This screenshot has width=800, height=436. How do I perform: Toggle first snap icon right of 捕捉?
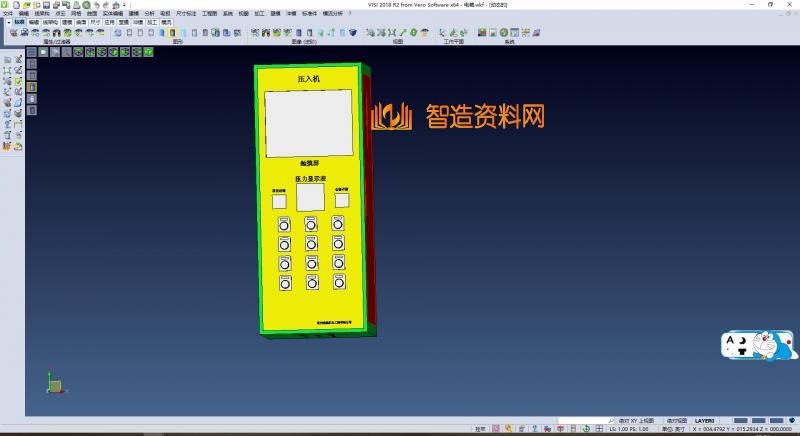[x=495, y=429]
